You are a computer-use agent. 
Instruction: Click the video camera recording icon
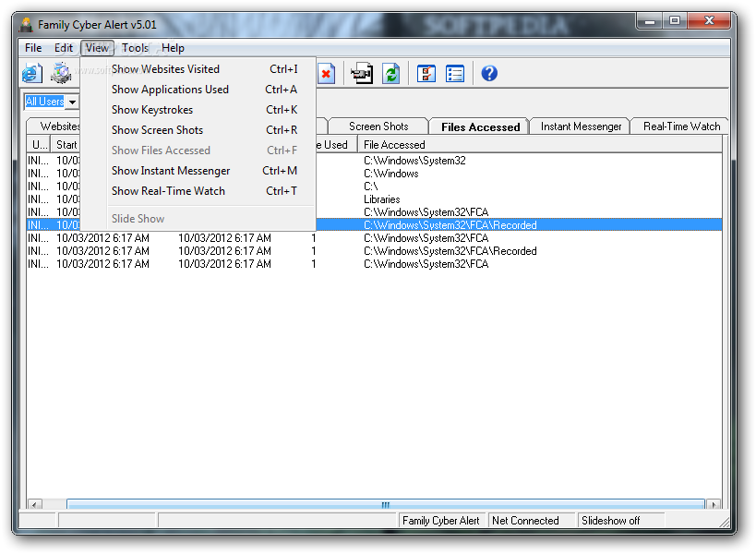click(362, 74)
